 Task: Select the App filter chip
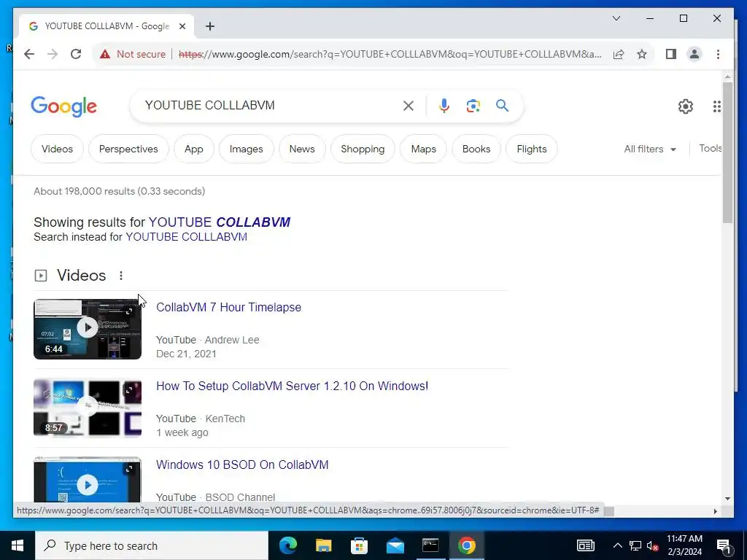(194, 149)
